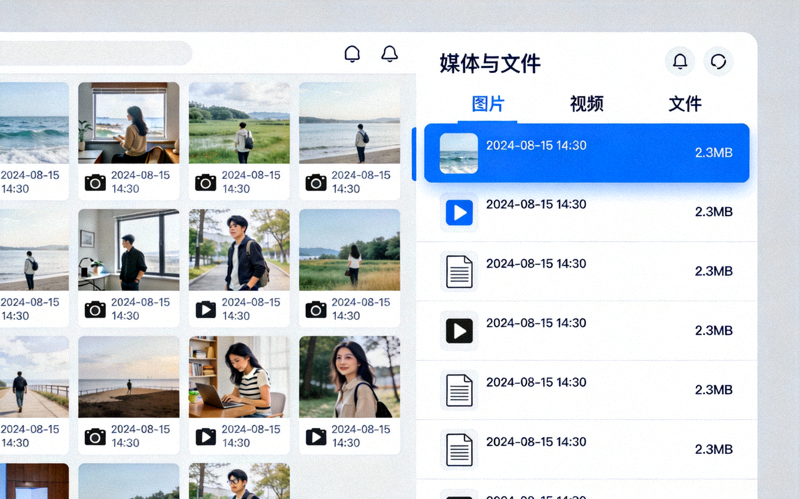Open partially visible man walking on boardwalk photo

click(x=34, y=377)
